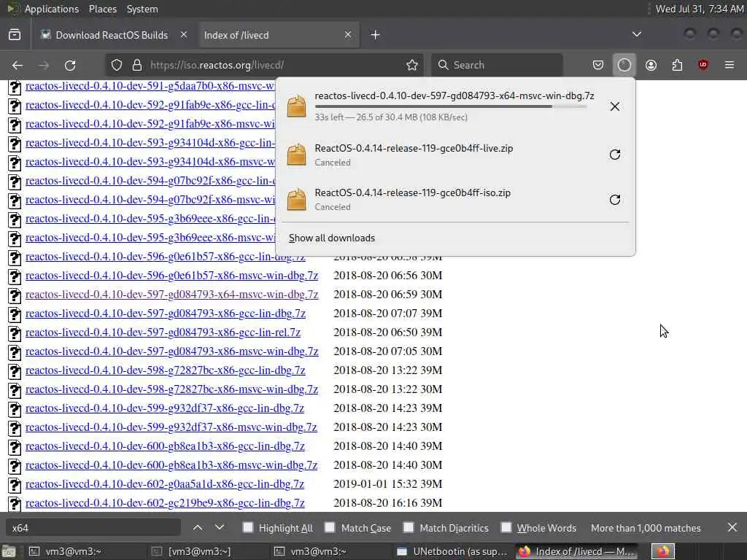Image resolution: width=747 pixels, height=560 pixels.
Task: Open a new tab with plus button
Action: click(x=376, y=35)
